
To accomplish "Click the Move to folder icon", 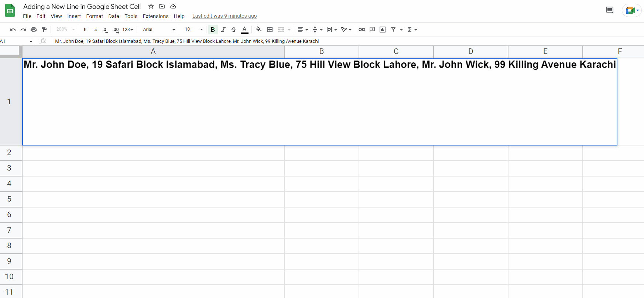I will [x=162, y=6].
